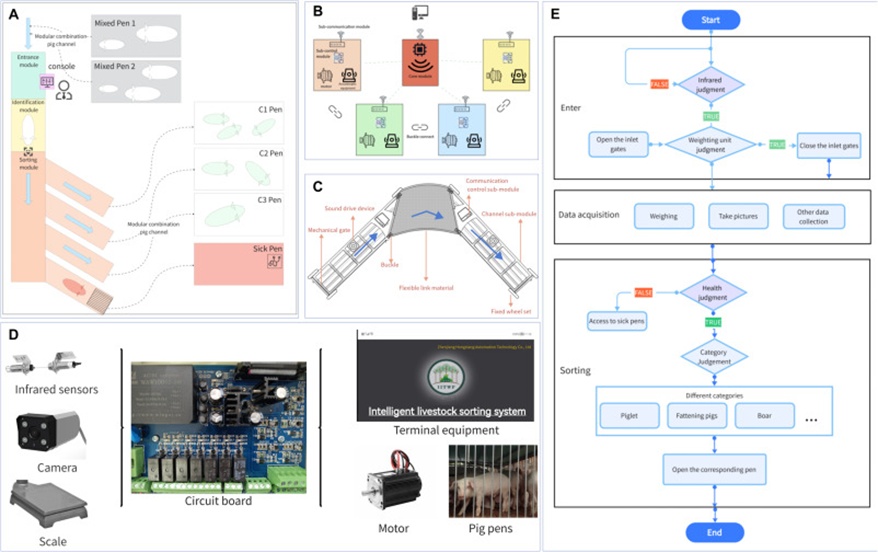Click the chain link icon below yellow module
This screenshot has width=878, height=552.
pyautogui.click(x=503, y=106)
